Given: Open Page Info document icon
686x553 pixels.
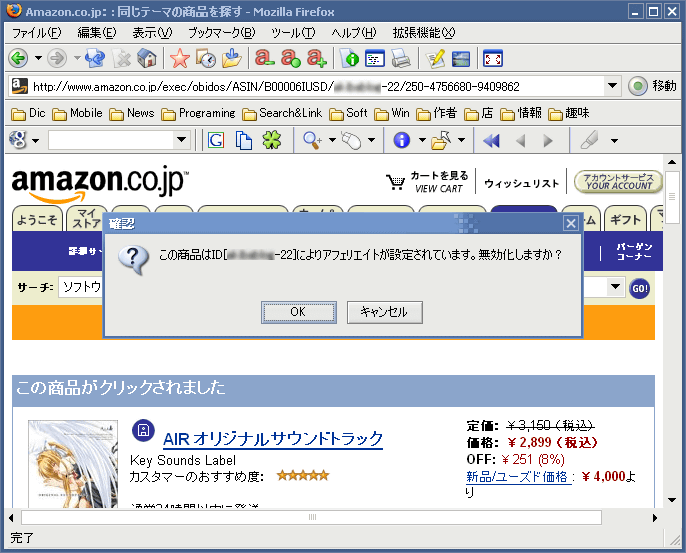Looking at the screenshot, I should pos(349,58).
